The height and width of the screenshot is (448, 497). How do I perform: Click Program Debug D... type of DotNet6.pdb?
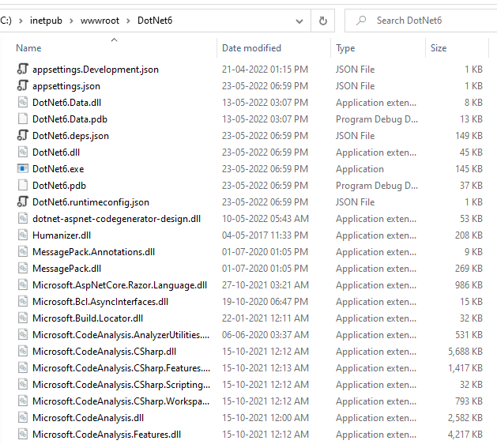(x=377, y=186)
